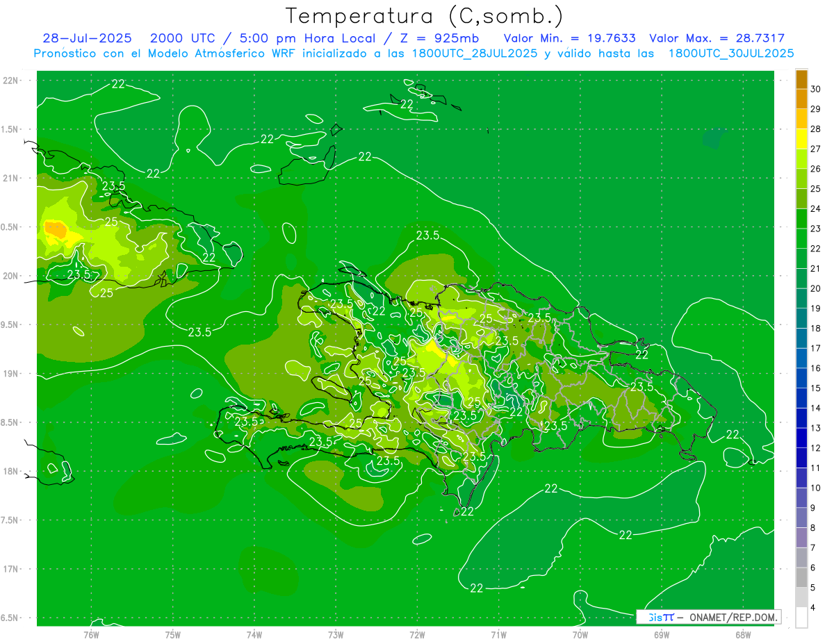
Task: Pick the yellow swatch between 27 and 28
Action: [801, 138]
